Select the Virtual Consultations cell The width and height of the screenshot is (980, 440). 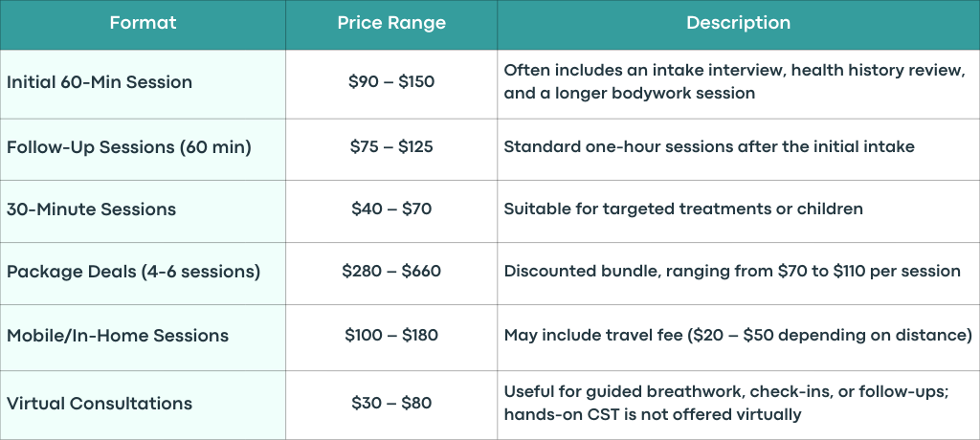tap(143, 405)
